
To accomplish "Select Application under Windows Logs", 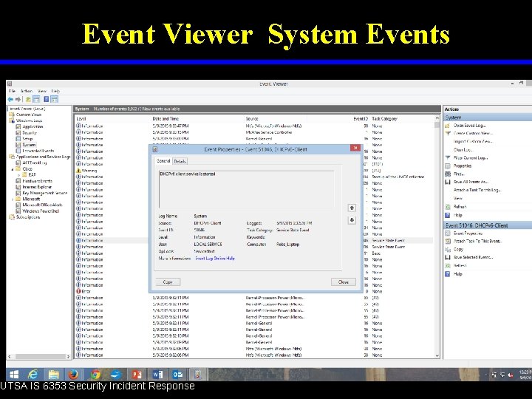I will [x=33, y=126].
